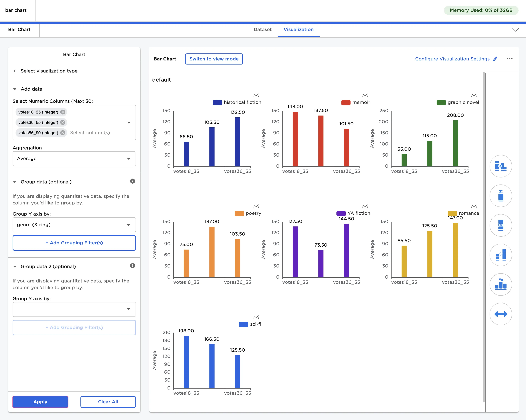The width and height of the screenshot is (526, 420).
Task: Download the sci-fi chart
Action: point(256,316)
